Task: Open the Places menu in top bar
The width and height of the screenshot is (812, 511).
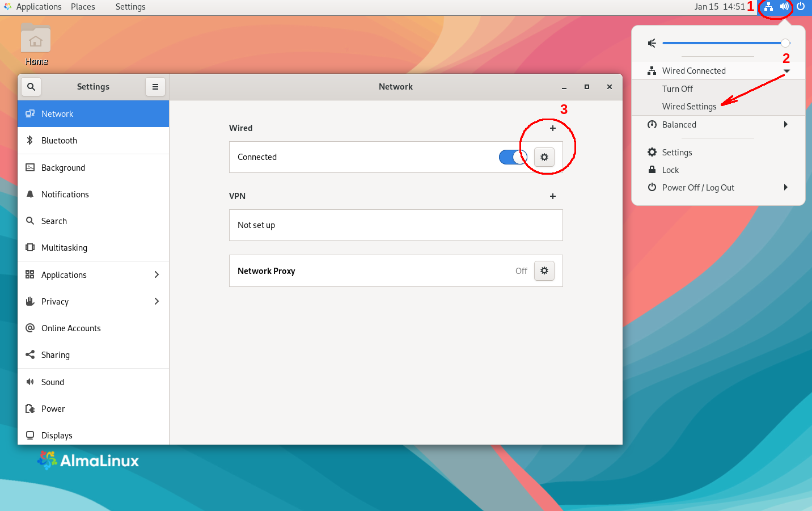Action: point(83,7)
